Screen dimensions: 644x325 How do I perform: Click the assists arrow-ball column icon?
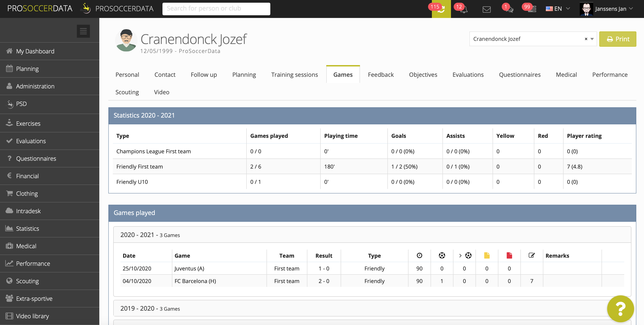[x=465, y=255]
